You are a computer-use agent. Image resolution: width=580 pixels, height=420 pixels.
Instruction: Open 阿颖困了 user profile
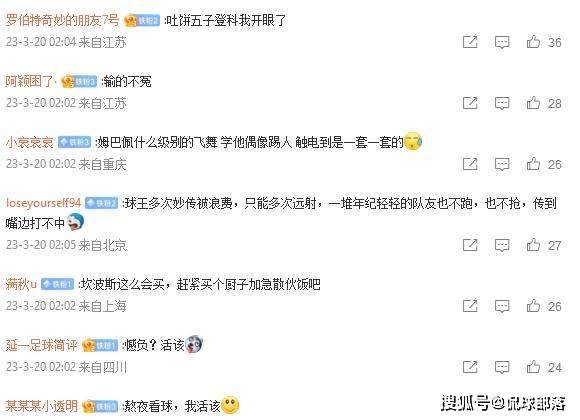30,81
